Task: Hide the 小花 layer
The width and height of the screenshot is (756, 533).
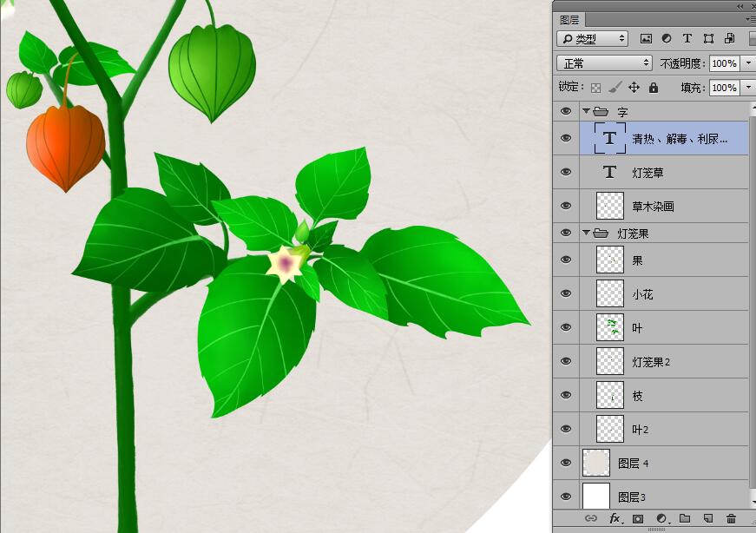Action: 566,293
